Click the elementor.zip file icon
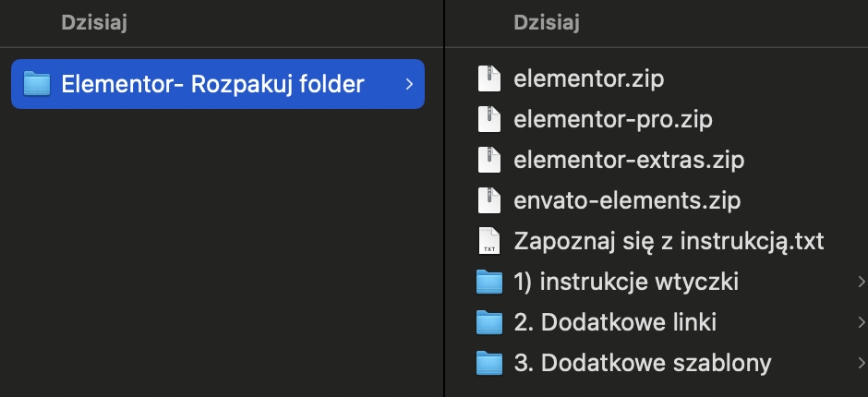The height and width of the screenshot is (397, 868). (x=488, y=79)
